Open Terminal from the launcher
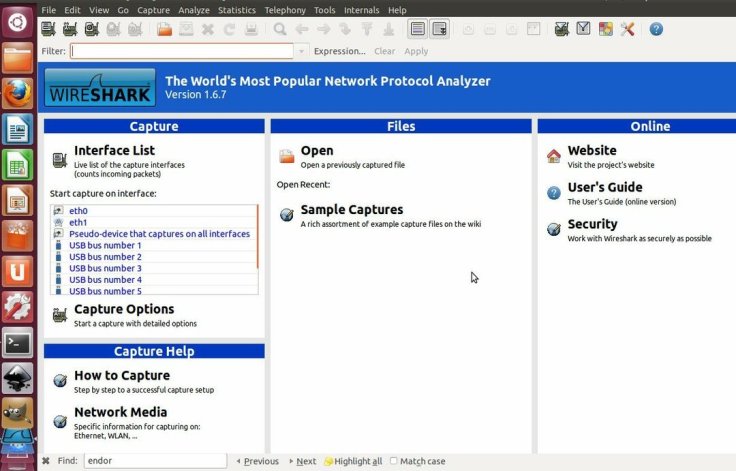 (x=18, y=343)
